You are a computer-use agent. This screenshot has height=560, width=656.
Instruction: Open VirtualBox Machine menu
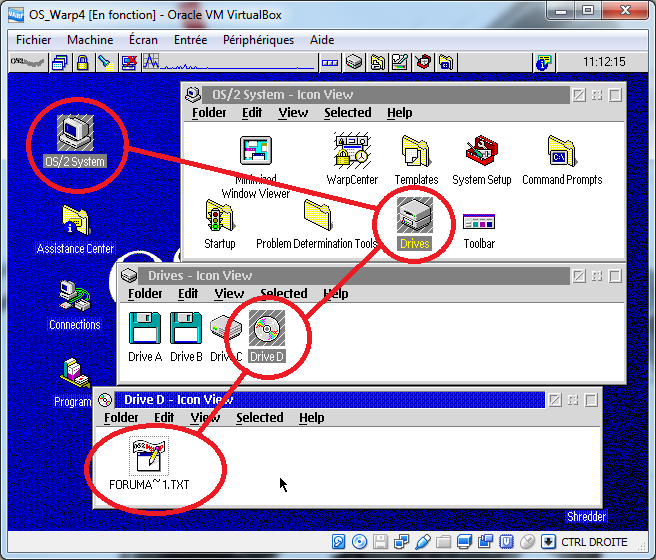point(90,40)
